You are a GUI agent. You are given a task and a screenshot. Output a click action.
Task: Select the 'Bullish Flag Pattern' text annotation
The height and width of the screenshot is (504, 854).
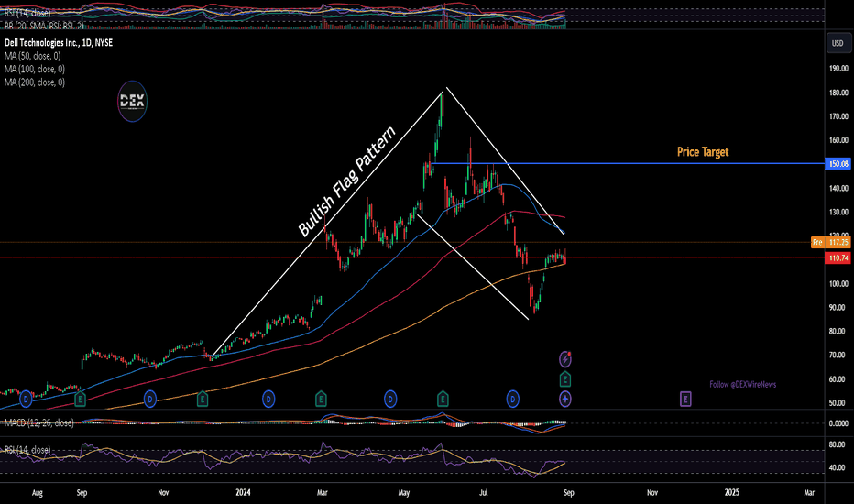pyautogui.click(x=347, y=181)
